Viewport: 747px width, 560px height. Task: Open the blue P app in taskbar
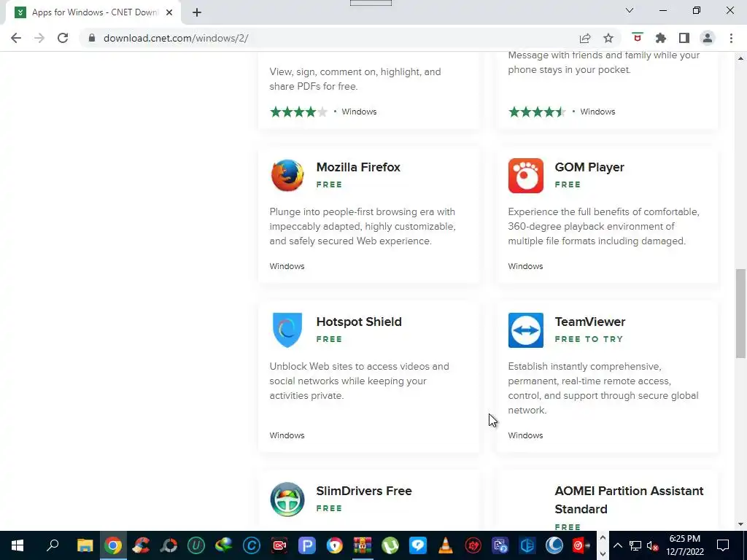pyautogui.click(x=307, y=545)
